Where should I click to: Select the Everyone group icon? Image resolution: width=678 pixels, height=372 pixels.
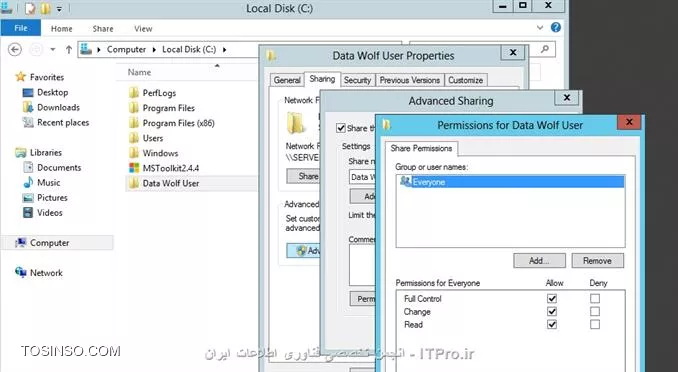(405, 181)
